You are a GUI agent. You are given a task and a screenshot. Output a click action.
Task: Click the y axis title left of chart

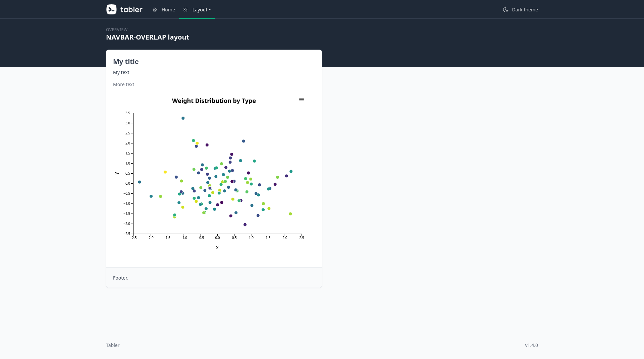click(x=117, y=173)
